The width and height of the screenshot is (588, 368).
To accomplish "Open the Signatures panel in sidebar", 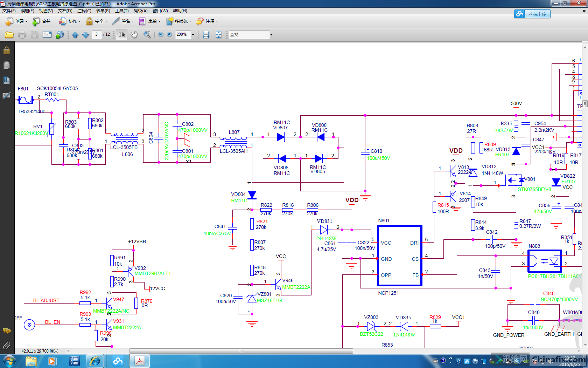I will click(7, 95).
